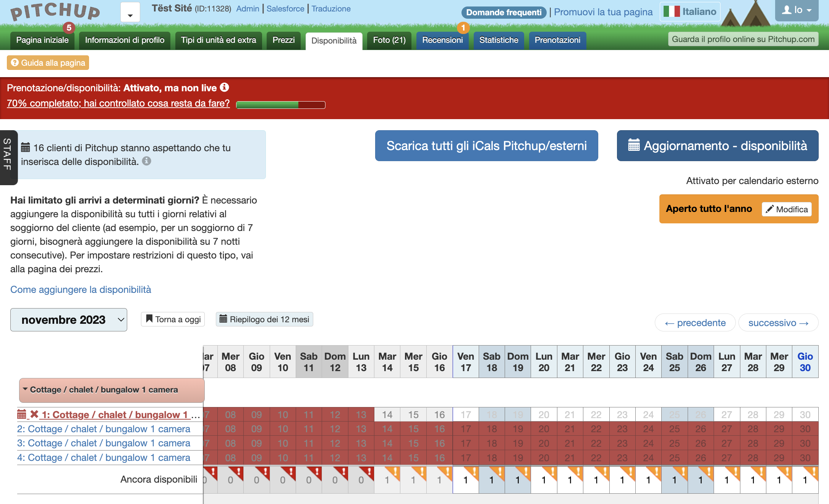Screen dimensions: 829x504
Task: Switch to the Prezzi tab
Action: pos(283,40)
